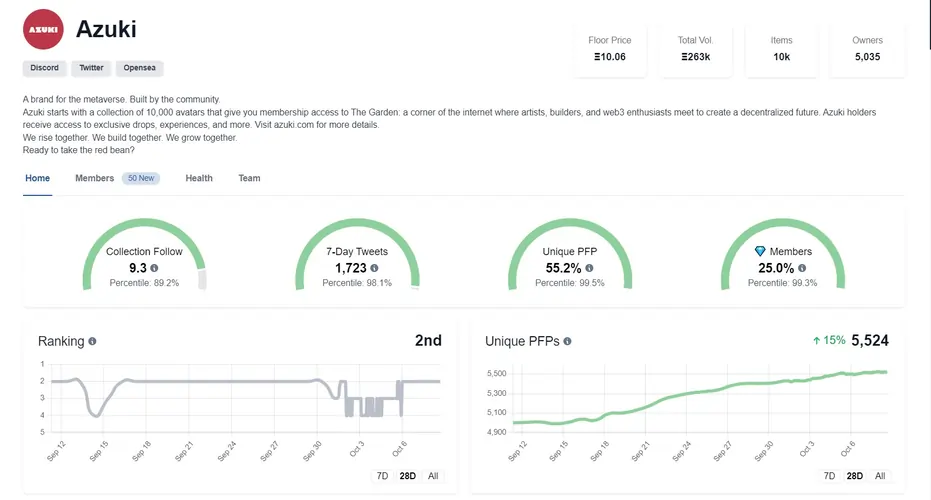Click the green up-arrow 15% indicator
The image size is (931, 500).
coord(829,340)
